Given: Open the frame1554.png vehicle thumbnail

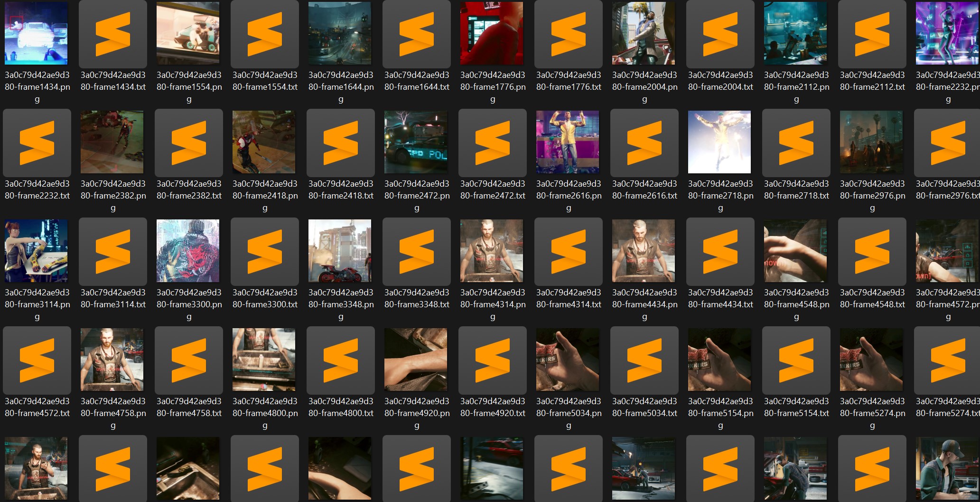Looking at the screenshot, I should (x=188, y=33).
